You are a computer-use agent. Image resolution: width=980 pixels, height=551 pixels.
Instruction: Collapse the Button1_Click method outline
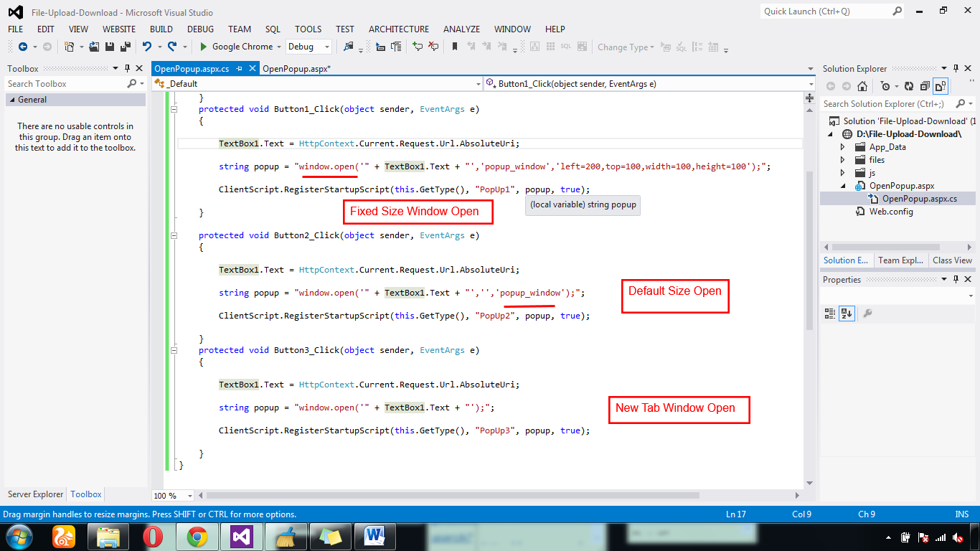coord(174,110)
